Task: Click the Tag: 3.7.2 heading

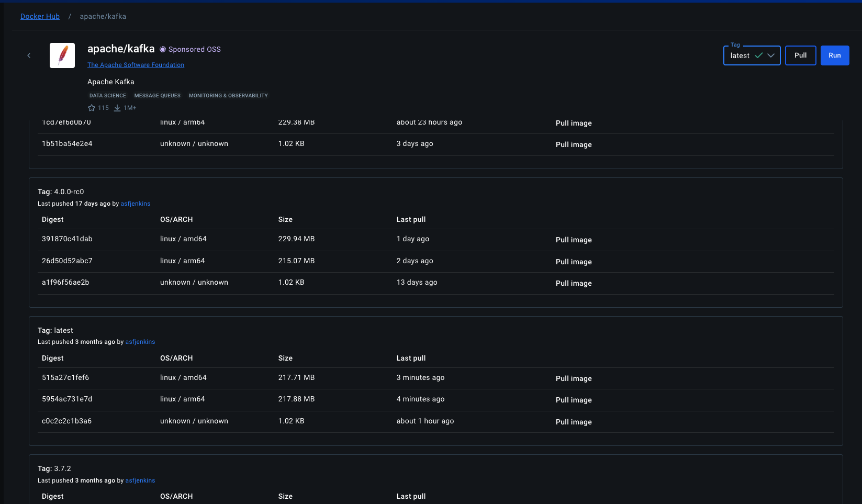Action: tap(54, 468)
